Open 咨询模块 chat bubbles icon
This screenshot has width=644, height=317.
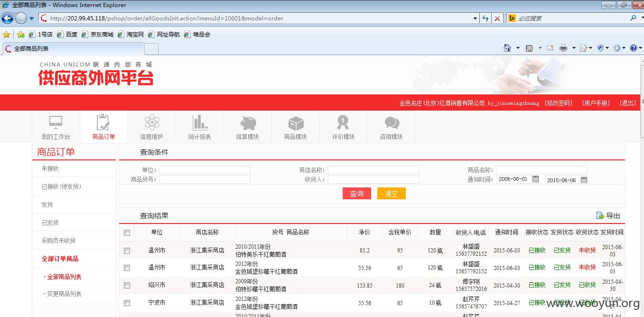[x=392, y=123]
